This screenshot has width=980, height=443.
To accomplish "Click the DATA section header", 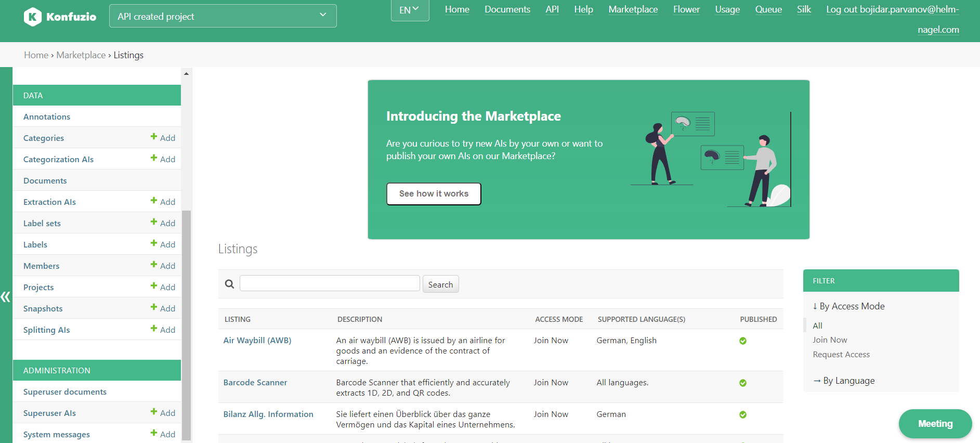I will 97,95.
